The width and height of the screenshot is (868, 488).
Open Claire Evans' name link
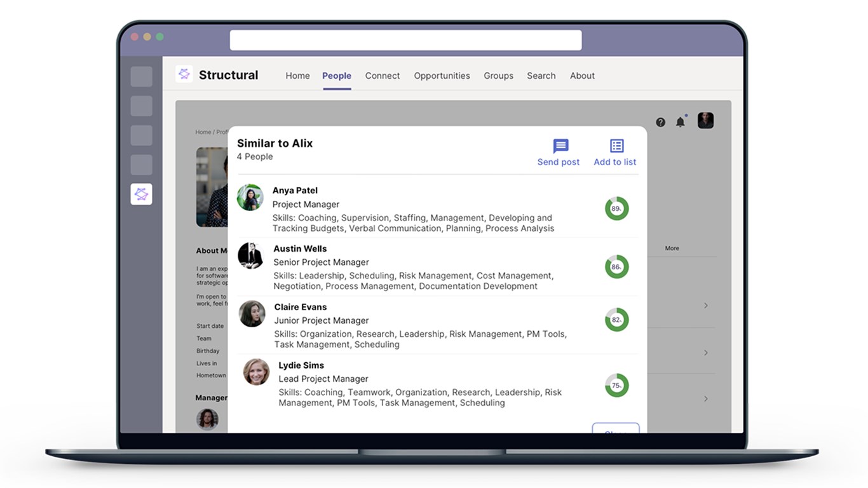(301, 307)
